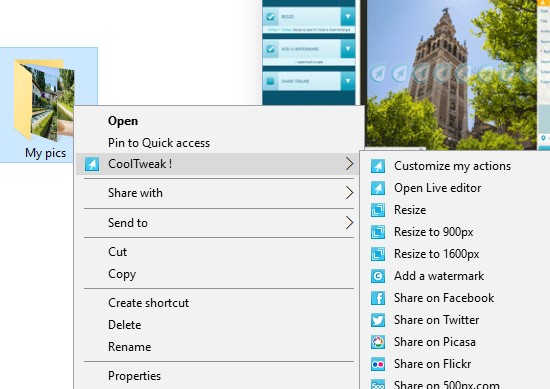Image resolution: width=550 pixels, height=389 pixels.
Task: Click the Add a watermark copyright icon
Action: click(378, 276)
